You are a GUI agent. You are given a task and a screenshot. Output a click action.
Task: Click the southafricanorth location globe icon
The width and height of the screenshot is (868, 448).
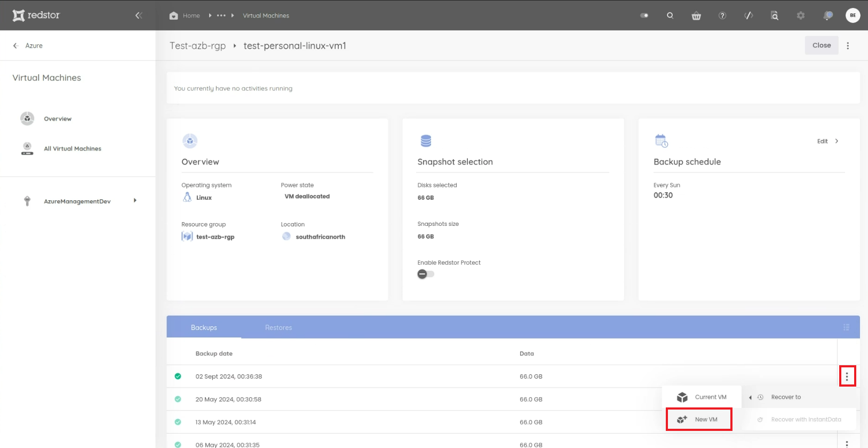tap(286, 236)
